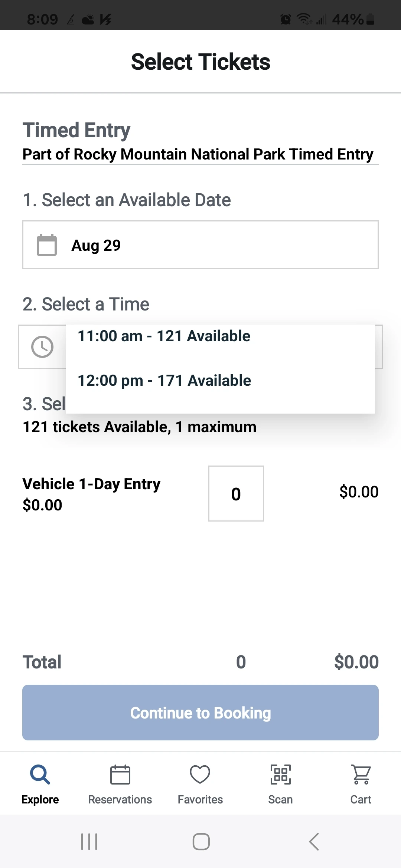Open the Android recent apps button

pyautogui.click(x=89, y=841)
